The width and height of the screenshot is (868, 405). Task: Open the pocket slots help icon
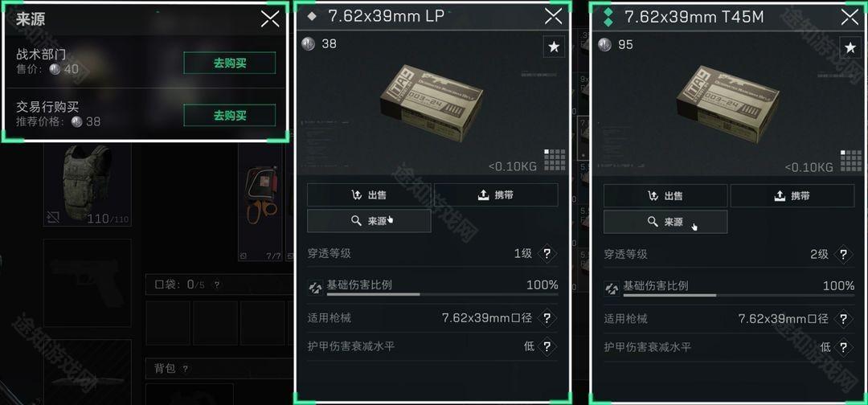click(217, 285)
